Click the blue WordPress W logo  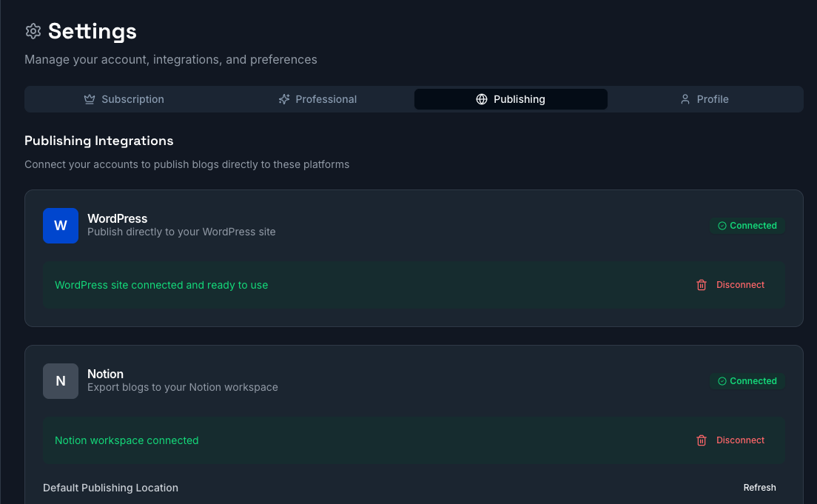coord(61,226)
